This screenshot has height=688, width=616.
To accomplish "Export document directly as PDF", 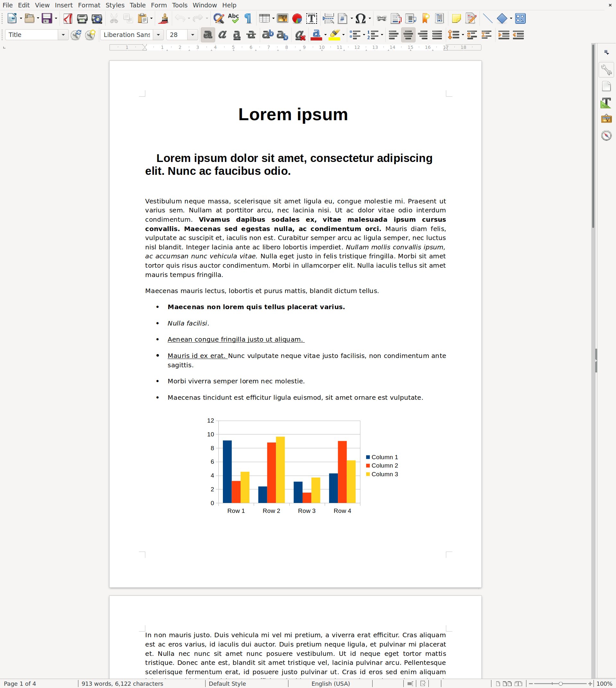I will tap(68, 19).
